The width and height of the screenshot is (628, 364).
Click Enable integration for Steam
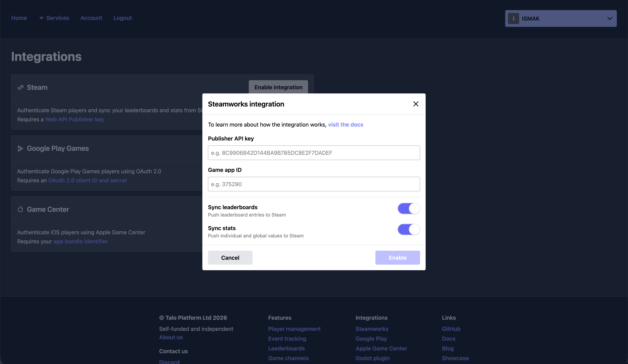tap(278, 87)
